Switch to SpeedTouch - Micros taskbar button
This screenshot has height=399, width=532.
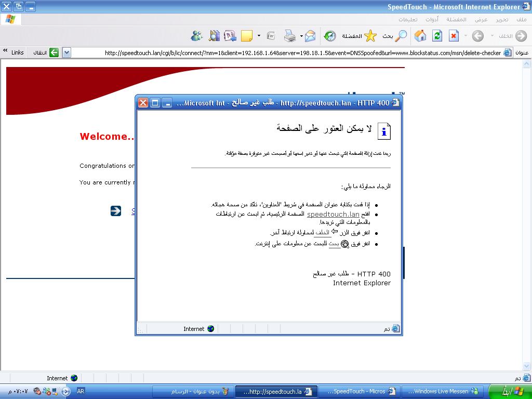(360, 392)
